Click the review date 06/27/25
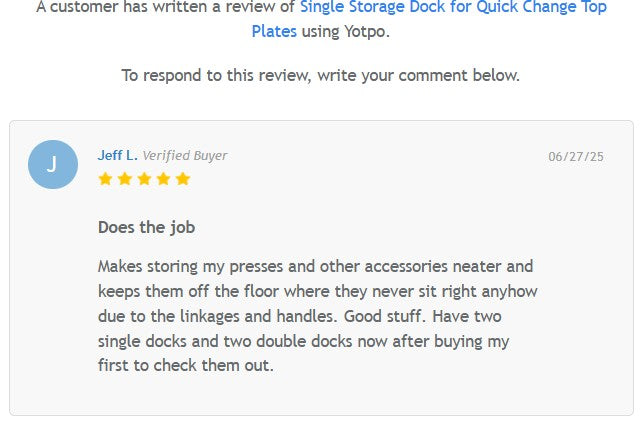This screenshot has width=642, height=421. point(576,156)
